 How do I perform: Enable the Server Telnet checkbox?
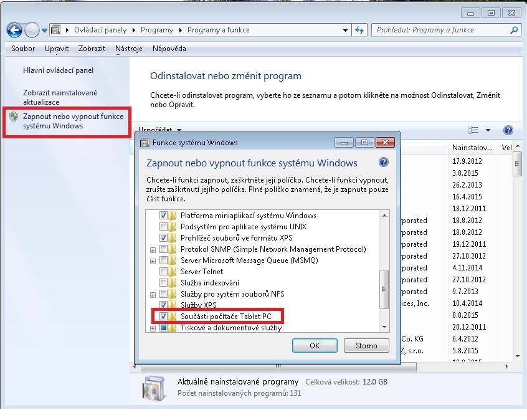click(163, 271)
